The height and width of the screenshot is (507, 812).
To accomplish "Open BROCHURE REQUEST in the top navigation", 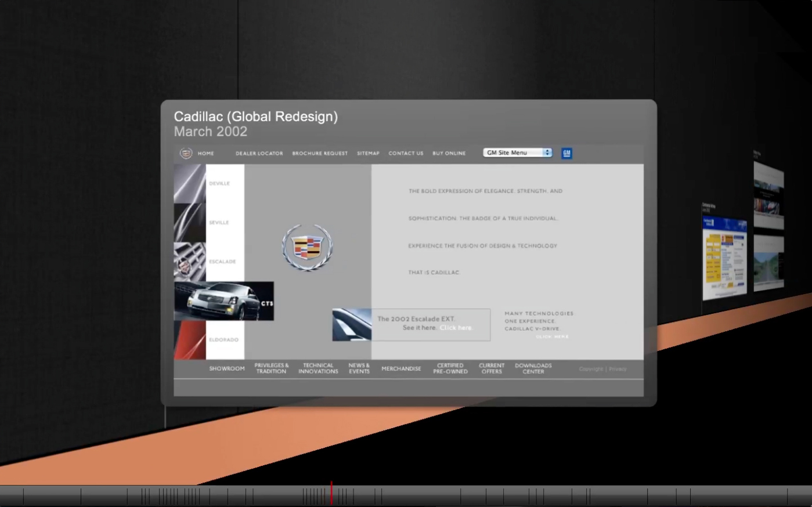I will (x=320, y=154).
